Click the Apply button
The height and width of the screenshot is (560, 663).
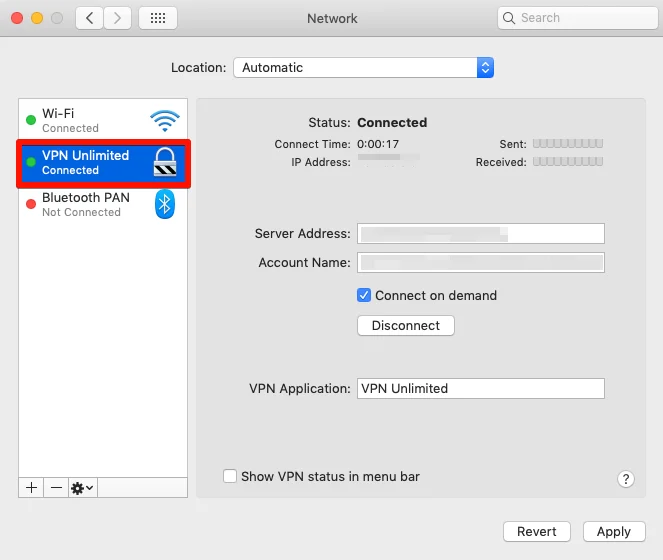(613, 531)
